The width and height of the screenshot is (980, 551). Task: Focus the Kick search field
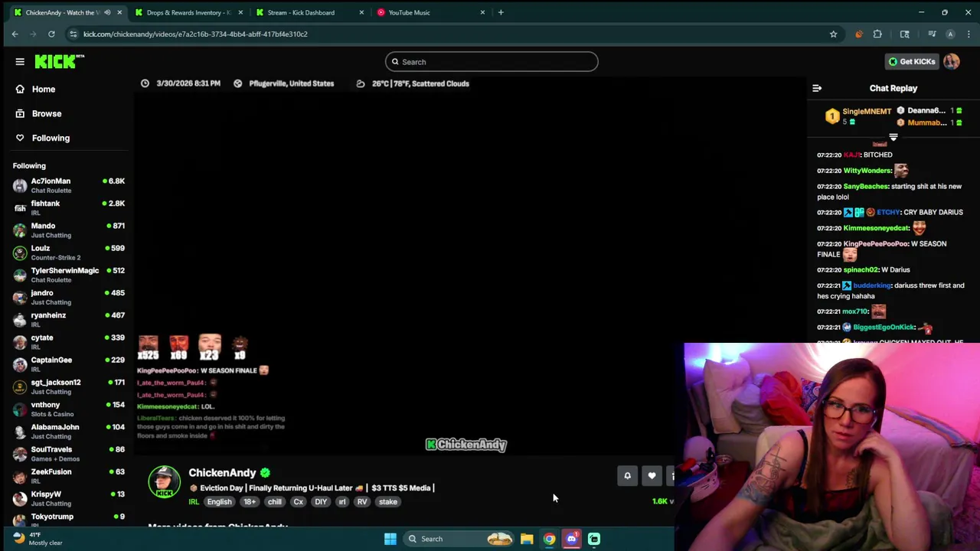(492, 62)
